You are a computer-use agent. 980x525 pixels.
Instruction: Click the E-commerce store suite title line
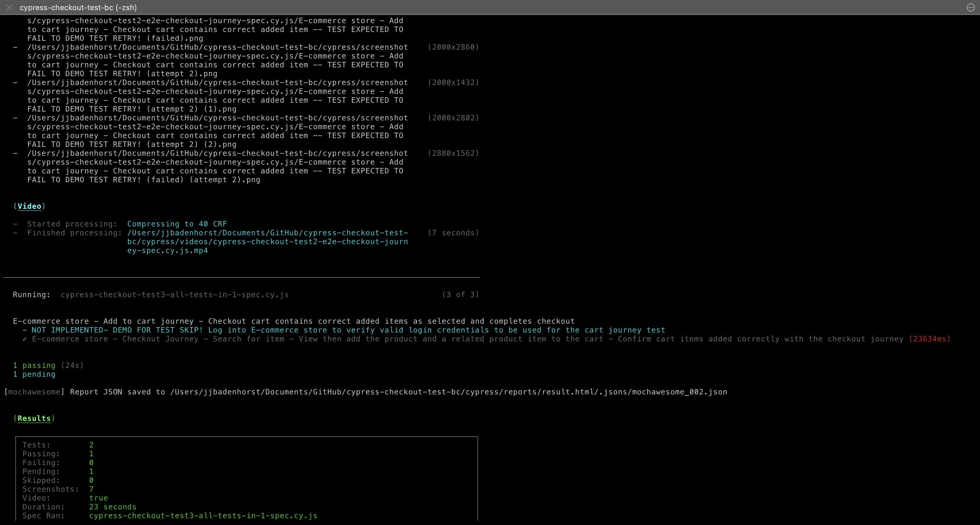click(x=294, y=321)
